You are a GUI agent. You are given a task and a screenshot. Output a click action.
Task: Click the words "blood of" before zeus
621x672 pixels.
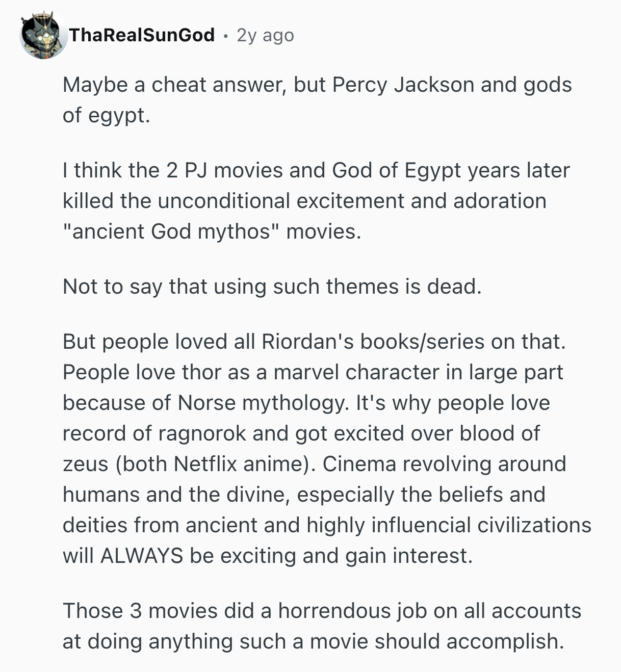point(499,433)
